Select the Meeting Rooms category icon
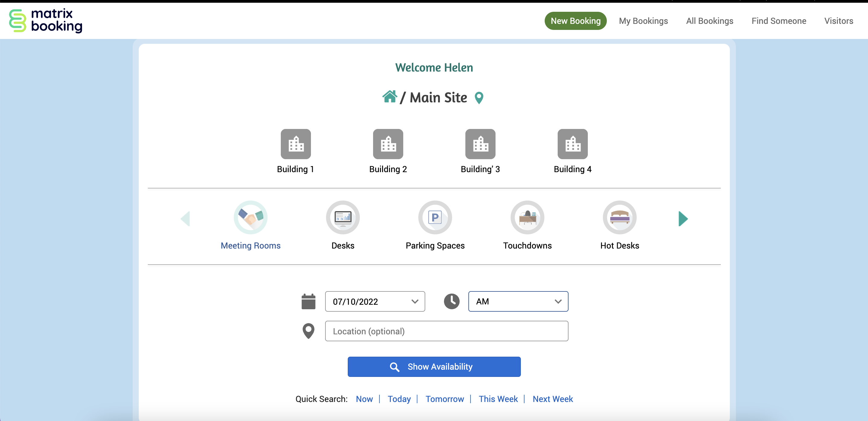The image size is (868, 421). [250, 217]
